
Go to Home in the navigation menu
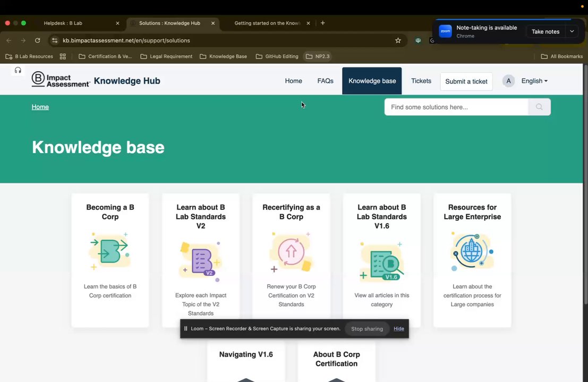293,81
